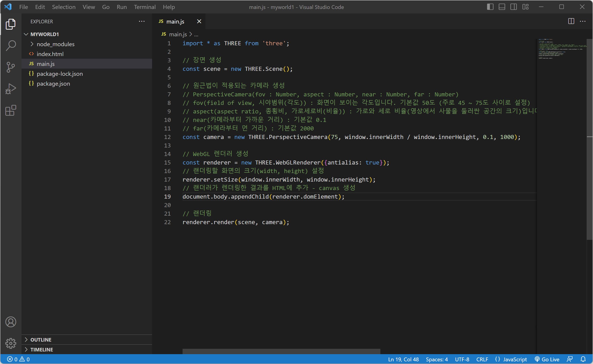This screenshot has width=593, height=364.
Task: Open the Search view in activity bar
Action: pyautogui.click(x=11, y=45)
